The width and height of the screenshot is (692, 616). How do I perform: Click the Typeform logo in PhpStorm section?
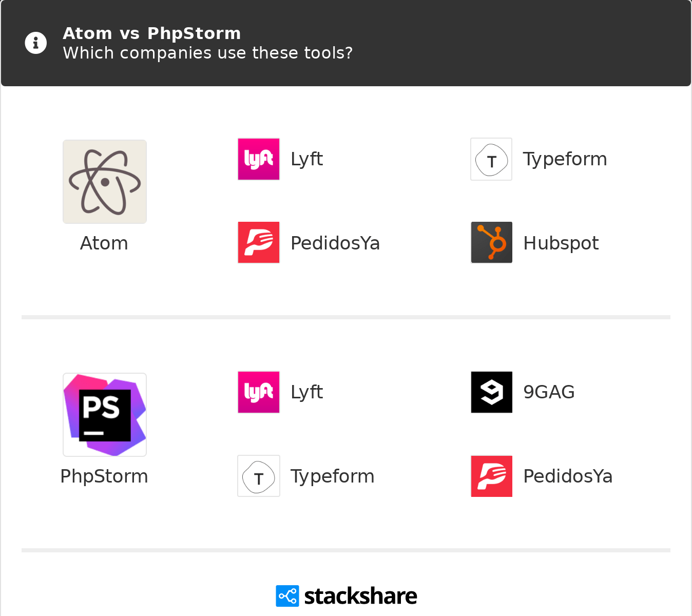pyautogui.click(x=259, y=476)
